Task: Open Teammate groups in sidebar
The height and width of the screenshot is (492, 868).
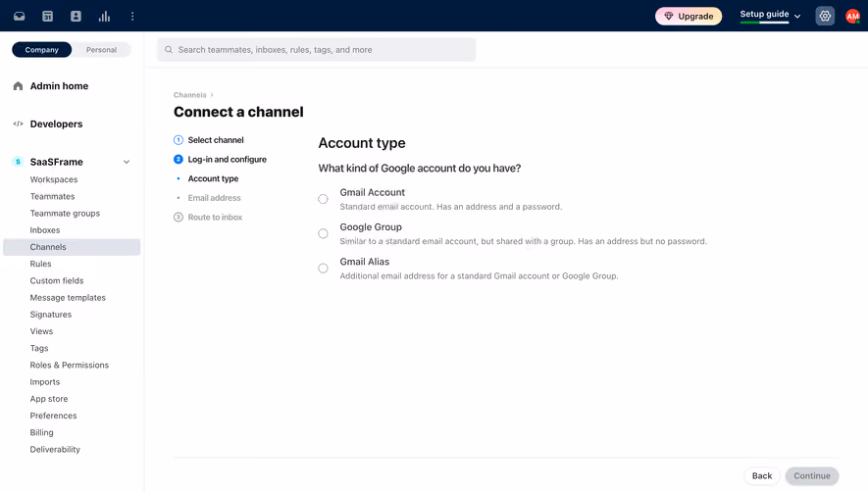Action: tap(65, 213)
